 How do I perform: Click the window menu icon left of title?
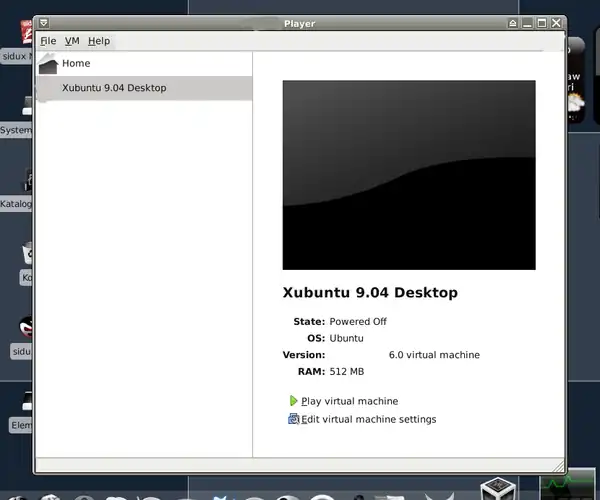42,22
